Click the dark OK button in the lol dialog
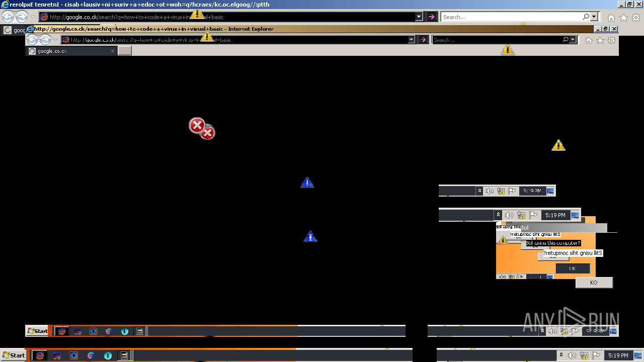 point(573,268)
